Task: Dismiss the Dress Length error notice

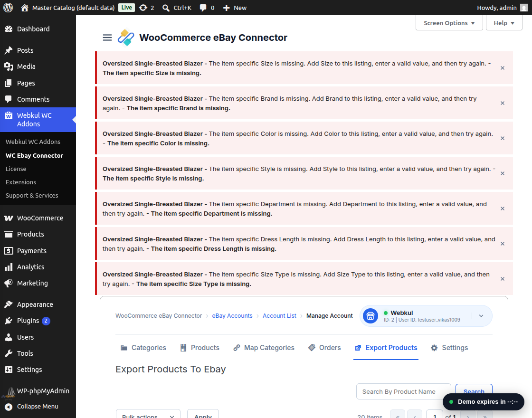Action: point(503,244)
